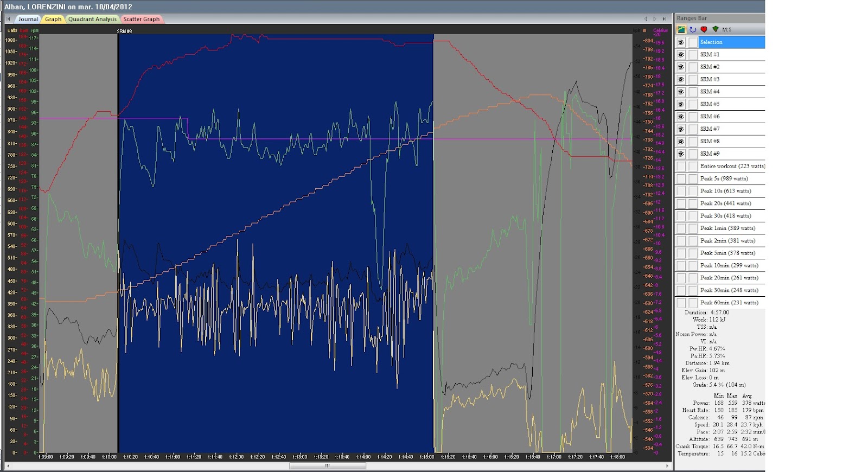
Task: Click the Ranges Bar panel header
Action: [720, 18]
